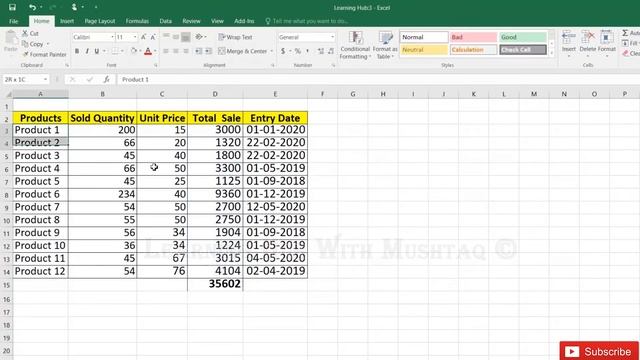Screen dimensions: 640x360
Task: Increase the font size
Action: pos(144,37)
